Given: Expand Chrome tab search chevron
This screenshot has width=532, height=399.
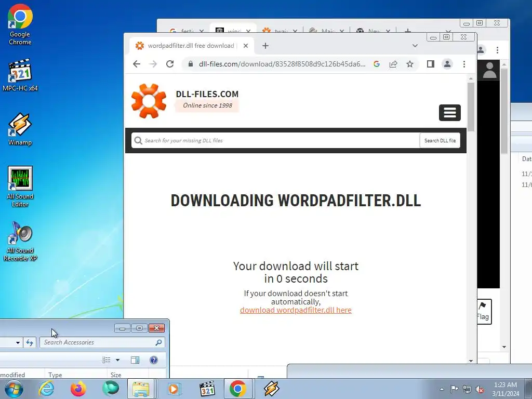Looking at the screenshot, I should [x=415, y=46].
